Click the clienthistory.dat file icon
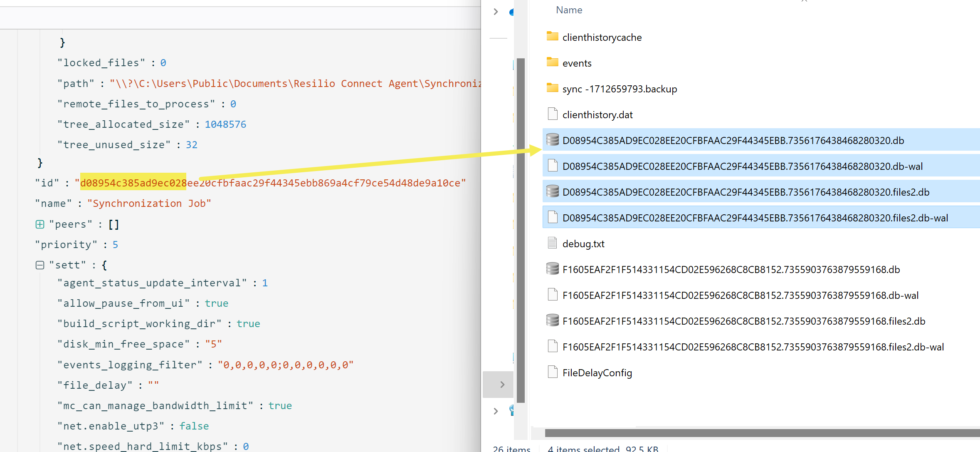The image size is (980, 452). coord(552,114)
